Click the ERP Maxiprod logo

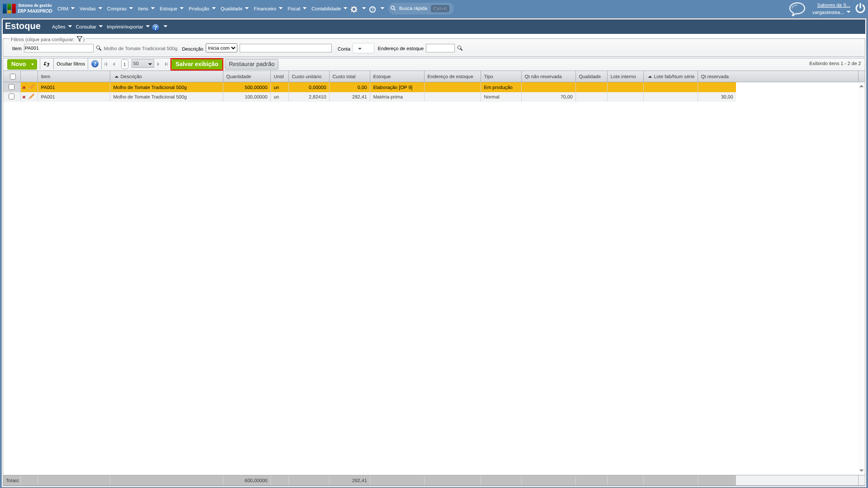coord(28,8)
